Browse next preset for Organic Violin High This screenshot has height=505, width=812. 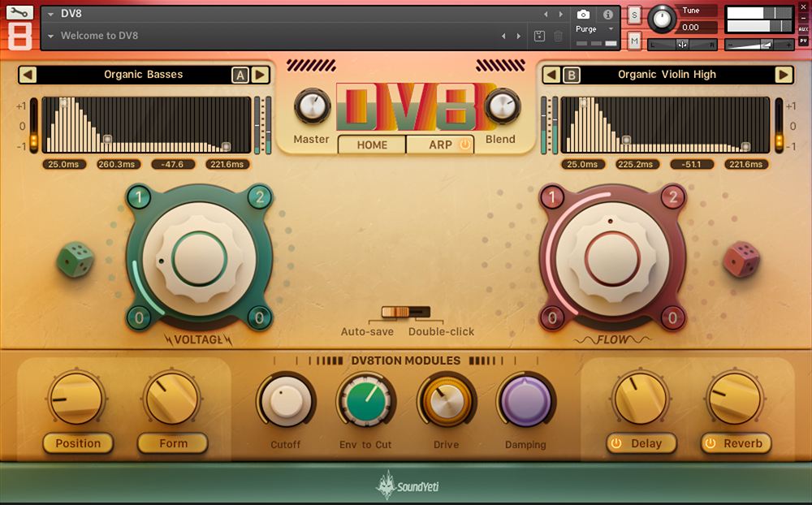[782, 74]
